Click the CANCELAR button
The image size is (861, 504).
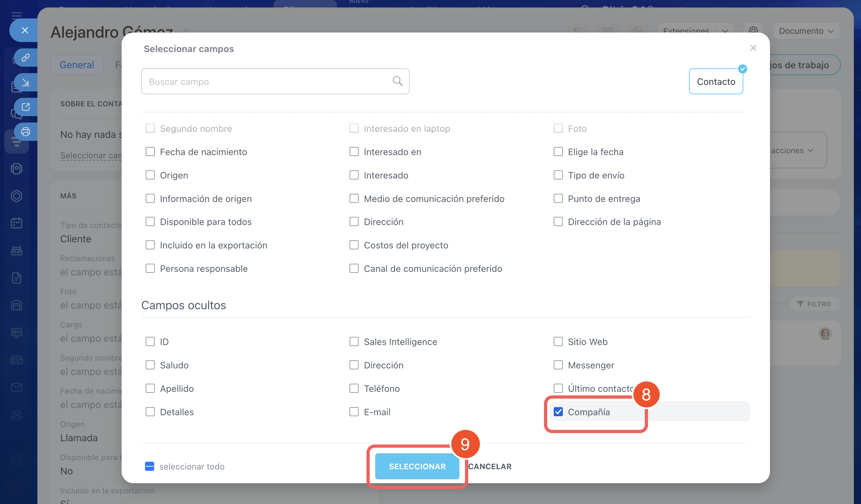pos(490,466)
